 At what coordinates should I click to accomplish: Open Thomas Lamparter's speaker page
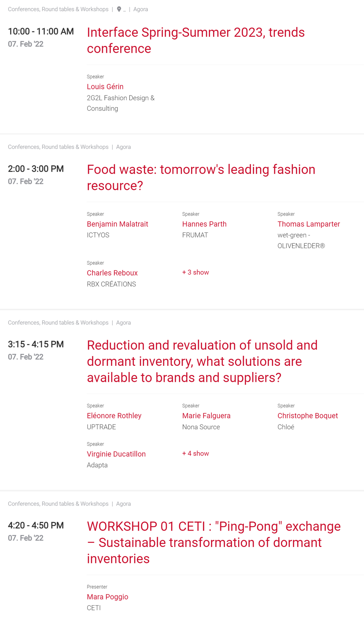[x=309, y=224]
